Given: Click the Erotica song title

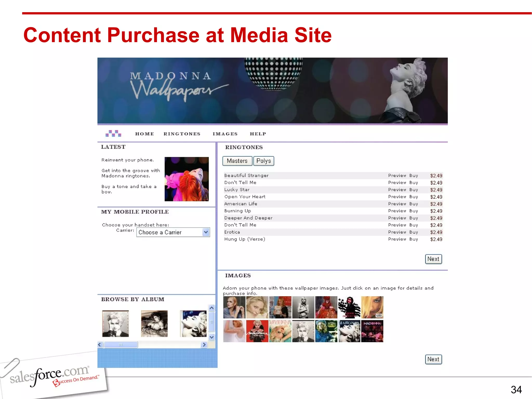Looking at the screenshot, I should (232, 232).
